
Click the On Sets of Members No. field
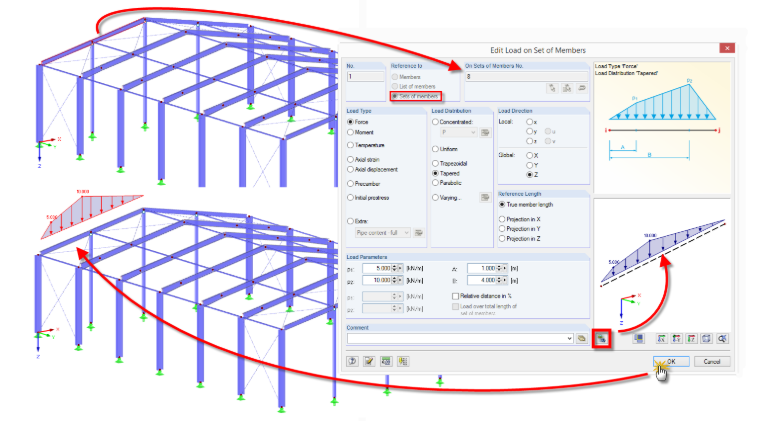pyautogui.click(x=526, y=77)
